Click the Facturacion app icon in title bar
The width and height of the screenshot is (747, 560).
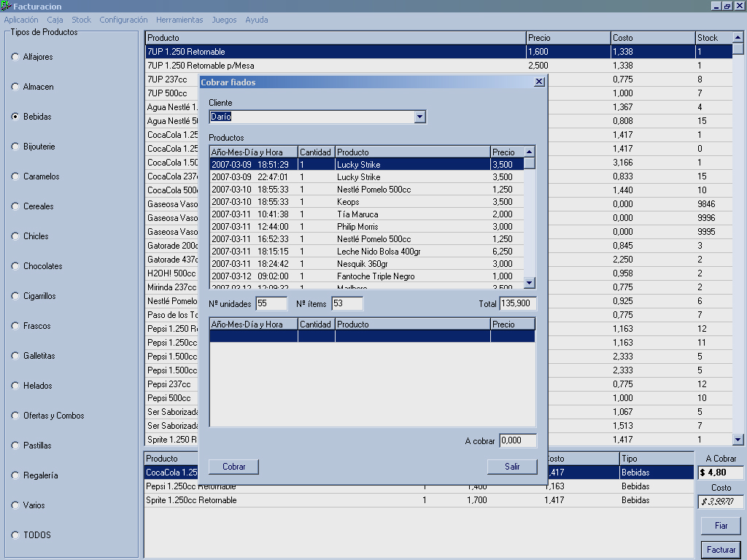(6, 6)
